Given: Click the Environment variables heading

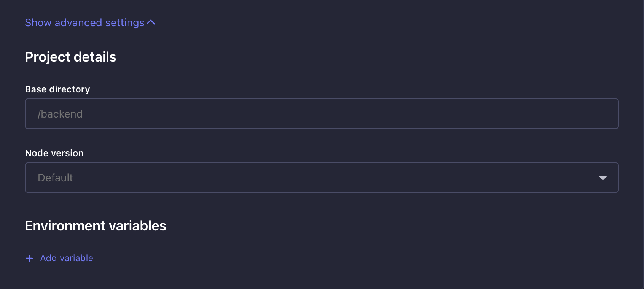Looking at the screenshot, I should pyautogui.click(x=96, y=225).
